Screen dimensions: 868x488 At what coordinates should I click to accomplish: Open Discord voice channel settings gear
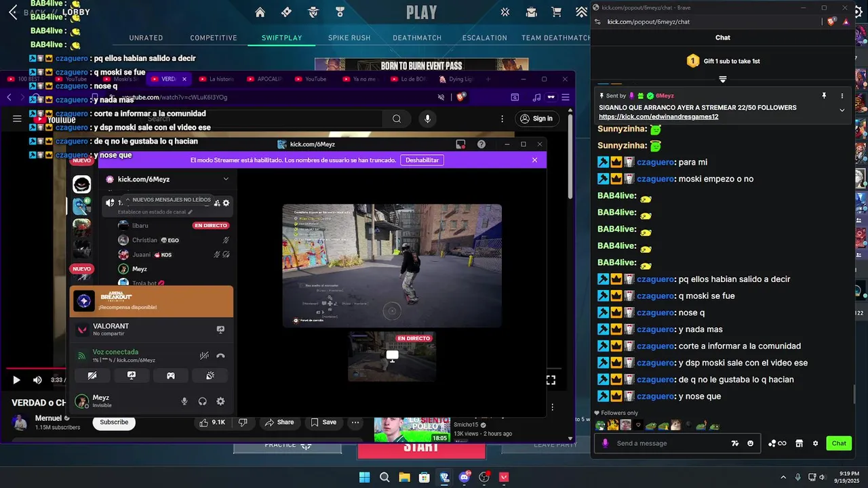226,203
